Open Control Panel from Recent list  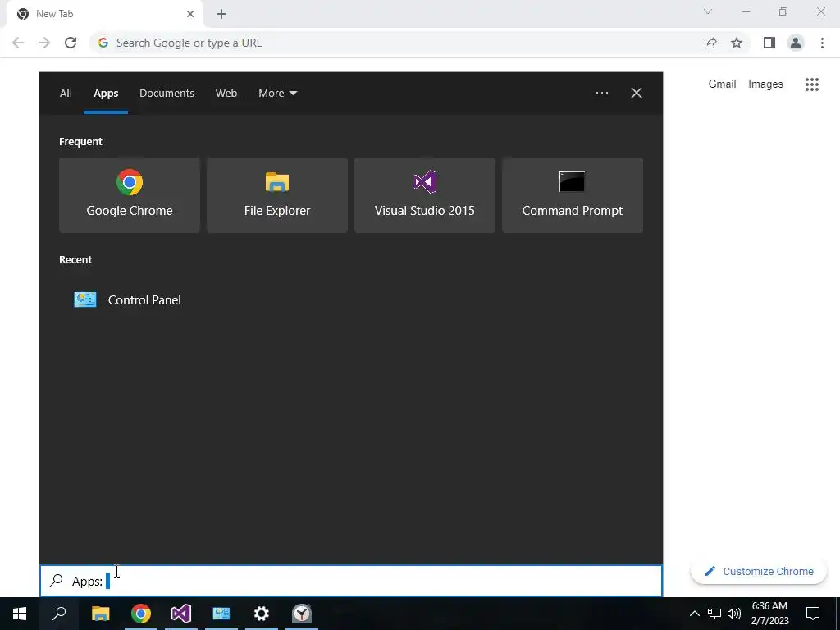click(x=127, y=300)
